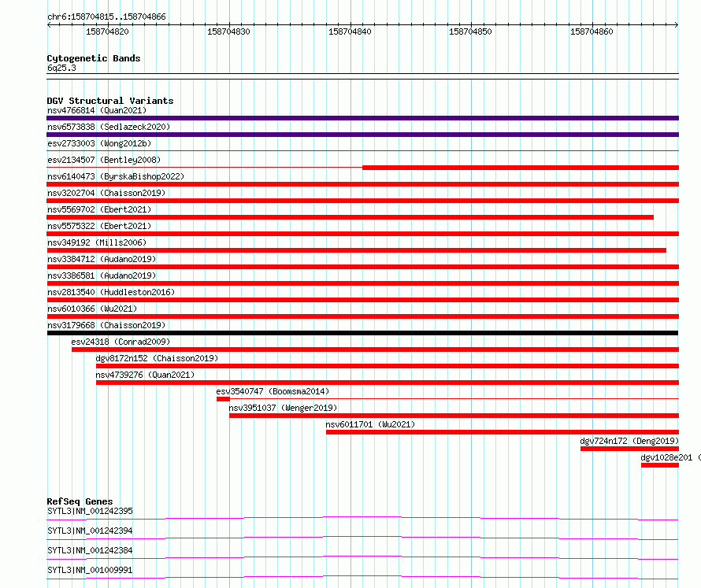
Task: Click the black bar for nsv3179668
Action: tap(362, 333)
